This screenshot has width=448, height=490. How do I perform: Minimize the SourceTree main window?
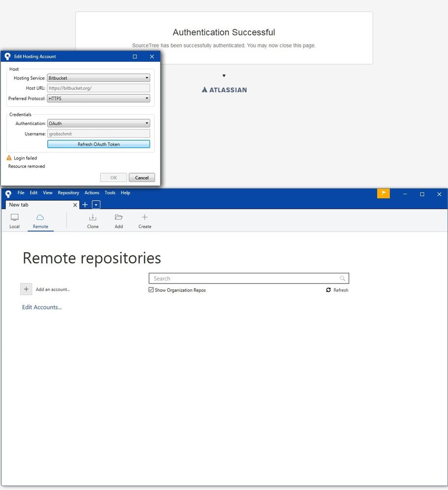pos(405,194)
